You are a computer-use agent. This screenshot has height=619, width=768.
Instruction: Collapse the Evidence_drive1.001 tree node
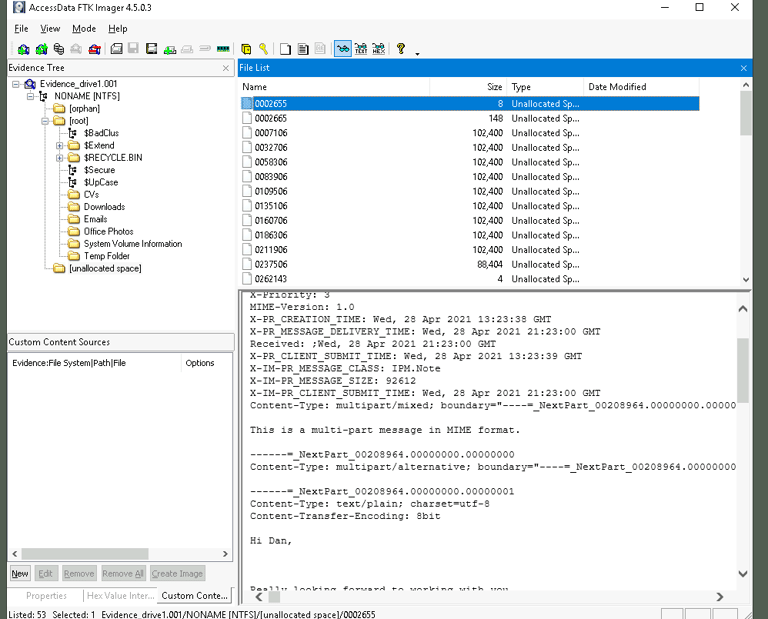(x=16, y=84)
